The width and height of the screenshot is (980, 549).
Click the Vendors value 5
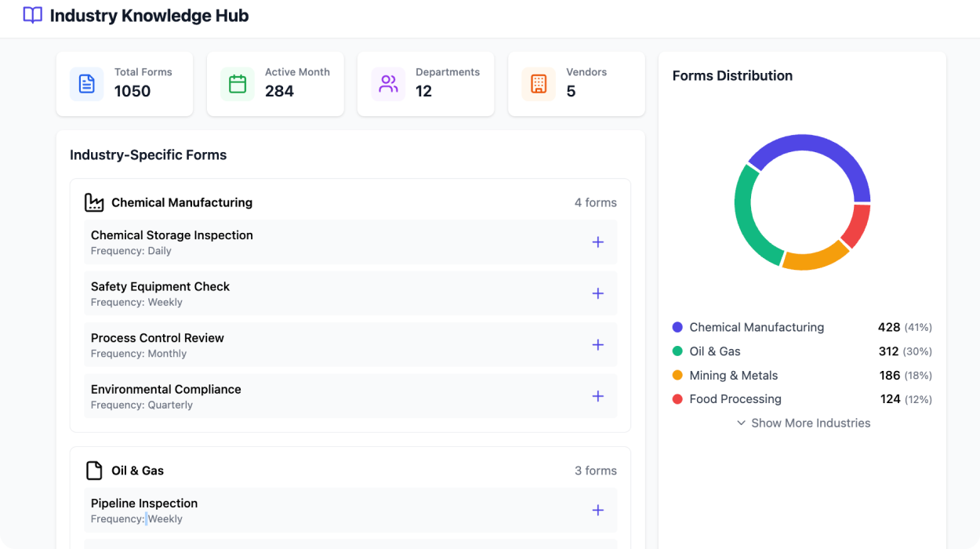tap(571, 91)
